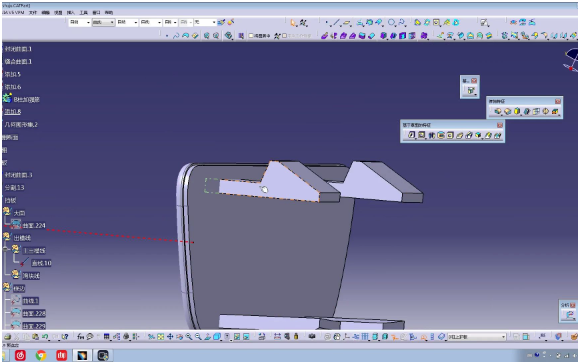The image size is (581, 364).
Task: Open the 插入 menu
Action: point(71,13)
